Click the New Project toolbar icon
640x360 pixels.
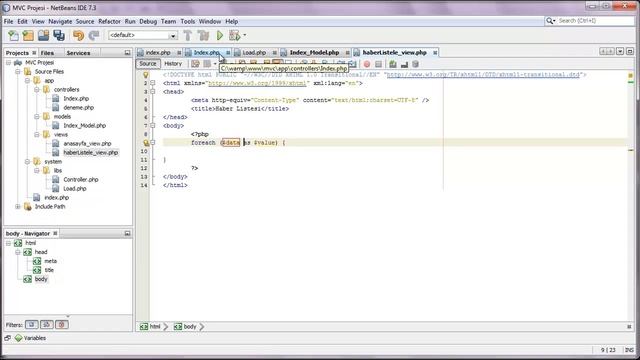tap(28, 36)
